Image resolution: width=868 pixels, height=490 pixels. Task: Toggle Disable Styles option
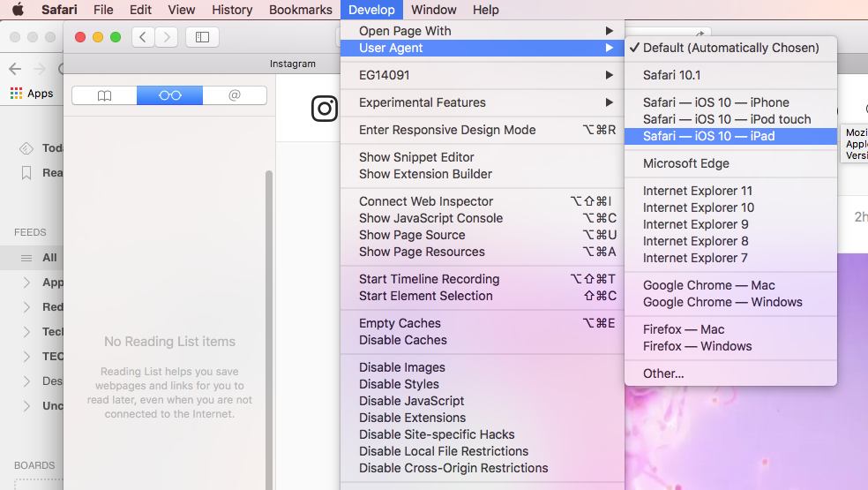(483, 384)
